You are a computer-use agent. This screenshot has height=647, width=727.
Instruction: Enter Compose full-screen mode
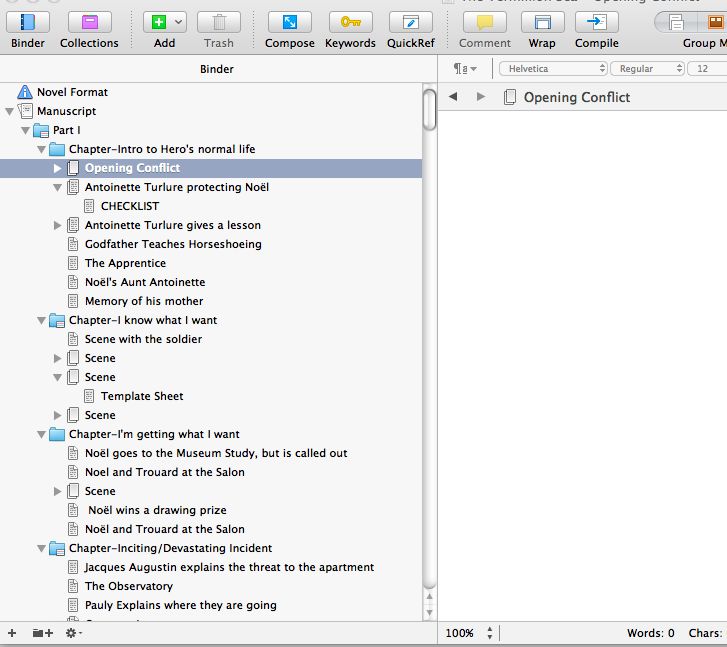289,22
